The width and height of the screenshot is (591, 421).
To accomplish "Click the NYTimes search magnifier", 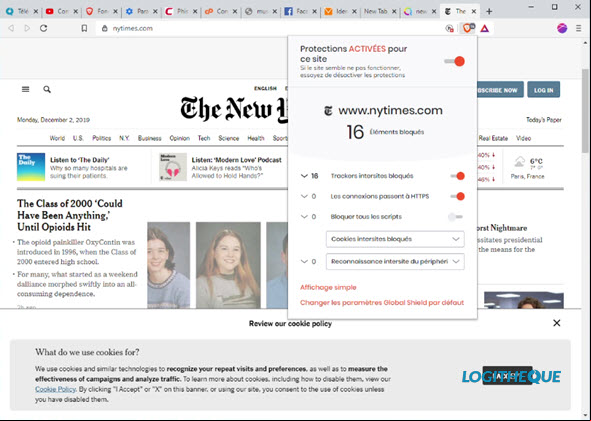I will pyautogui.click(x=47, y=89).
